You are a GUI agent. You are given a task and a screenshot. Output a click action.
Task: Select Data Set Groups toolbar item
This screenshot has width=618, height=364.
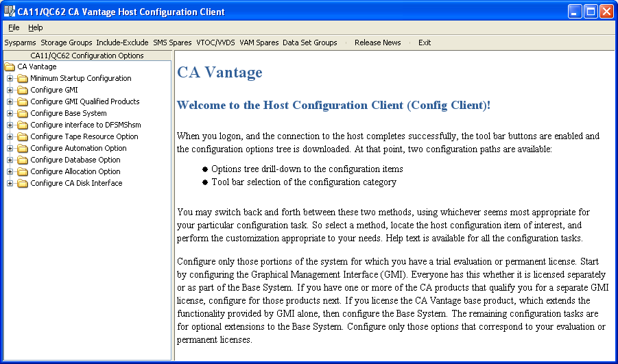(x=310, y=43)
